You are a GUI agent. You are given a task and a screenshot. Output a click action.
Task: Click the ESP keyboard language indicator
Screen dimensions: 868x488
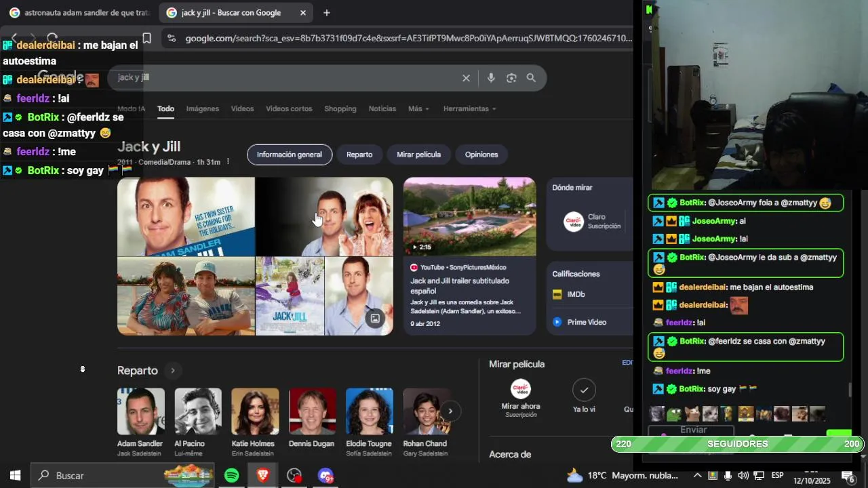click(x=777, y=476)
